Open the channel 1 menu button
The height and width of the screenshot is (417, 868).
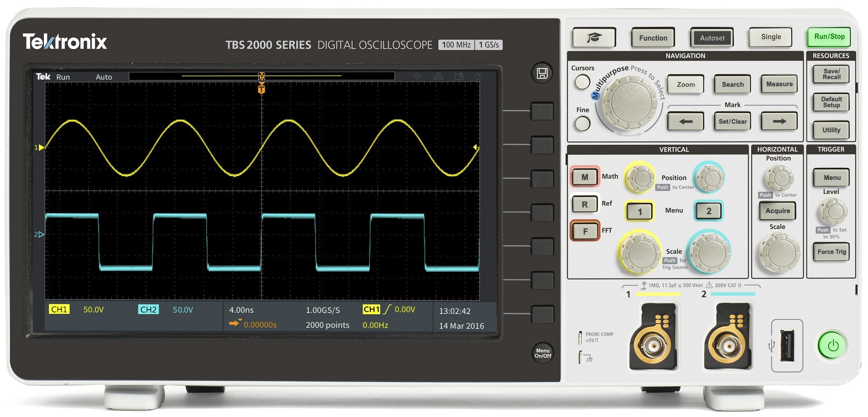(x=639, y=212)
